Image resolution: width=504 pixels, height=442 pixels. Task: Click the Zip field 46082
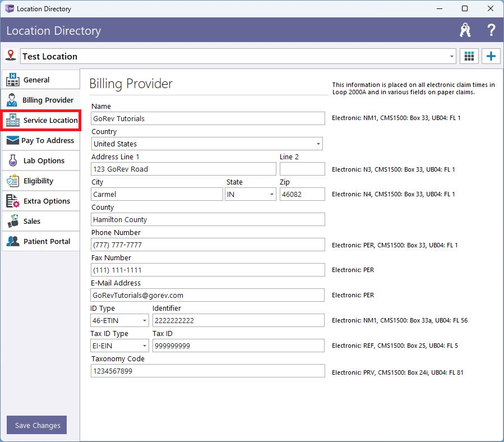tap(302, 194)
